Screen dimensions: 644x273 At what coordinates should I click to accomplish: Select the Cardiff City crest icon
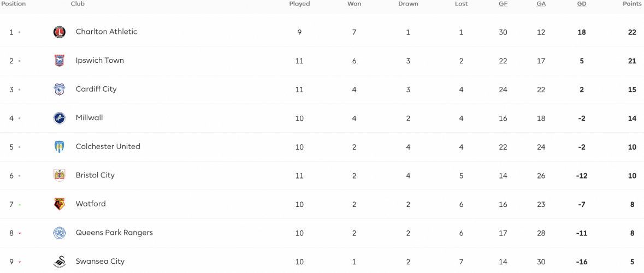pos(60,90)
